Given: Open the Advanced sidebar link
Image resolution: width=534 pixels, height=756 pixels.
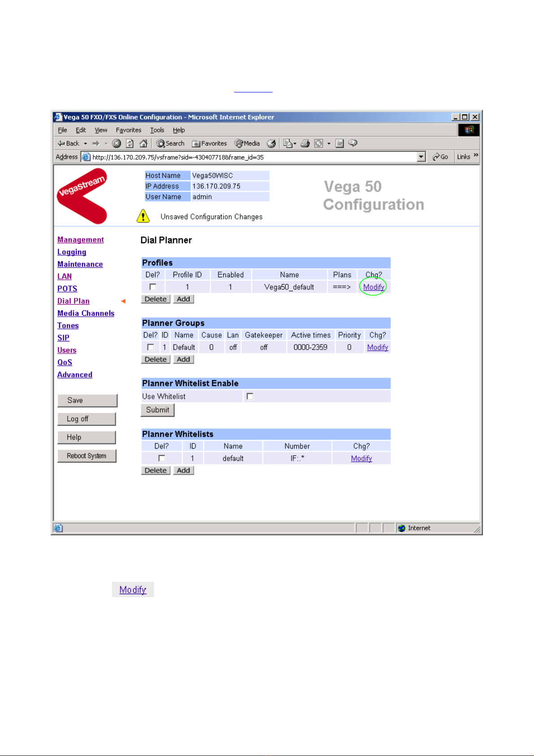Looking at the screenshot, I should point(75,375).
